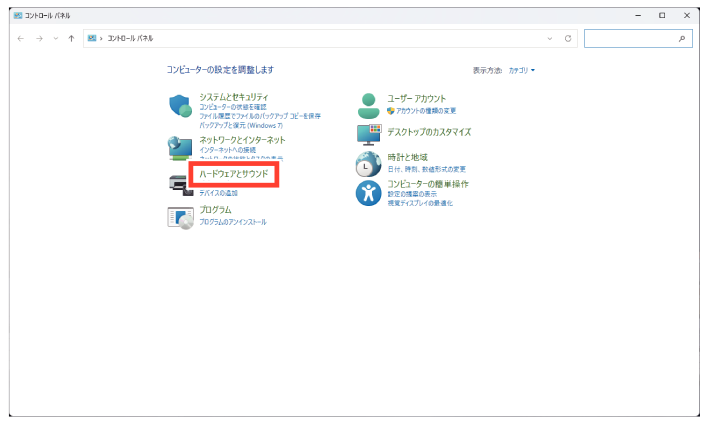Open the User Accounts person icon
The width and height of the screenshot is (708, 424).
click(x=368, y=106)
